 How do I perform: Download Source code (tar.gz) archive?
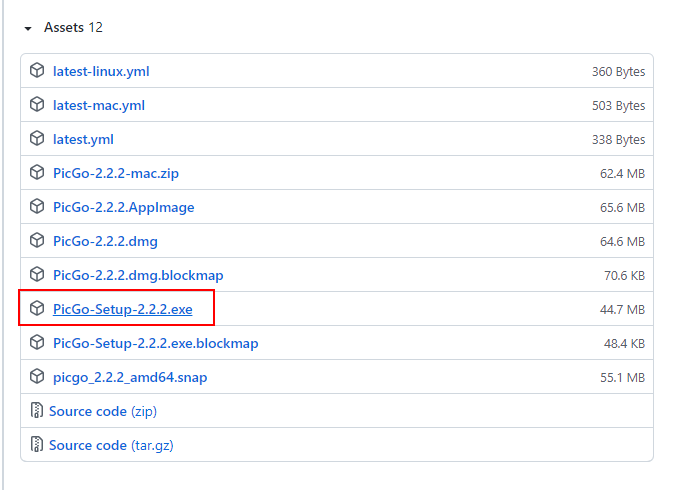(118, 445)
